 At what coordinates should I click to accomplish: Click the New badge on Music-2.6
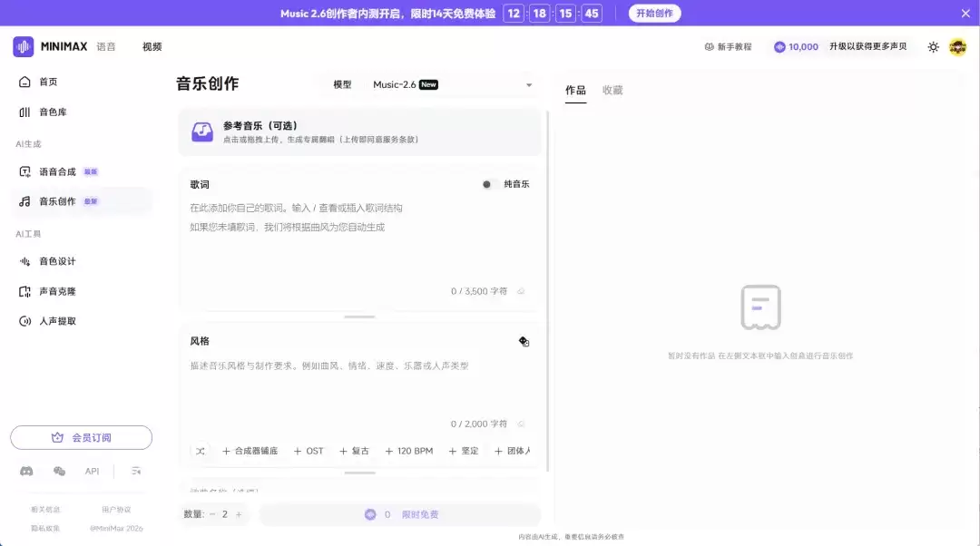(428, 84)
